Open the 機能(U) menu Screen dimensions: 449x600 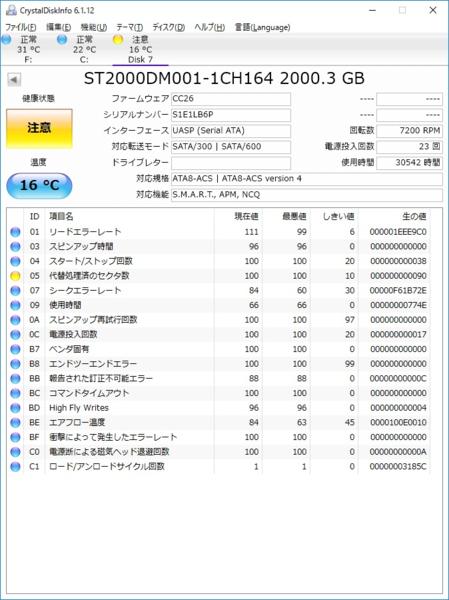93,28
